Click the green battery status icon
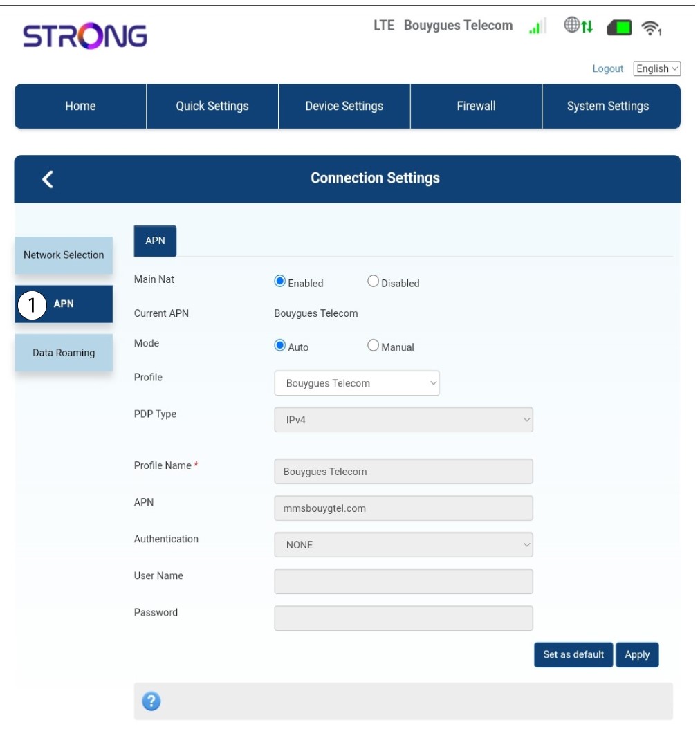The image size is (700, 747). point(619,28)
